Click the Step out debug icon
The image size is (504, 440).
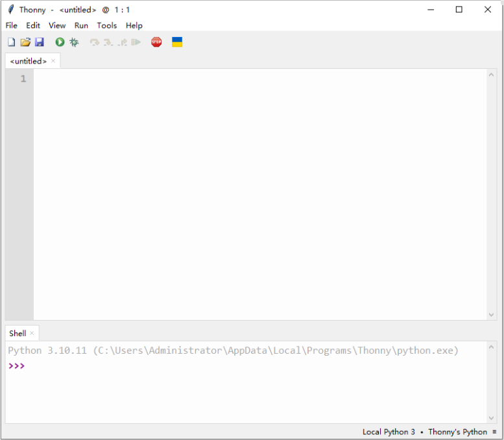122,42
